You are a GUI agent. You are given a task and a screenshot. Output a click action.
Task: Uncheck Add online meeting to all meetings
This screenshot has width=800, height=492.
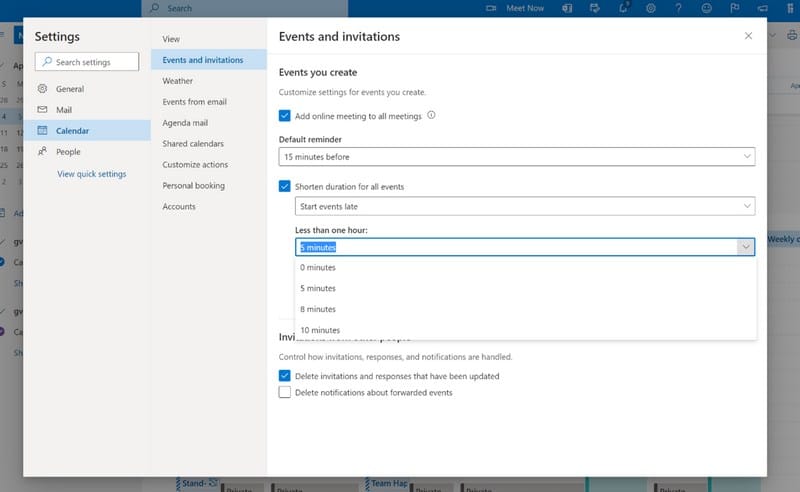coord(285,116)
